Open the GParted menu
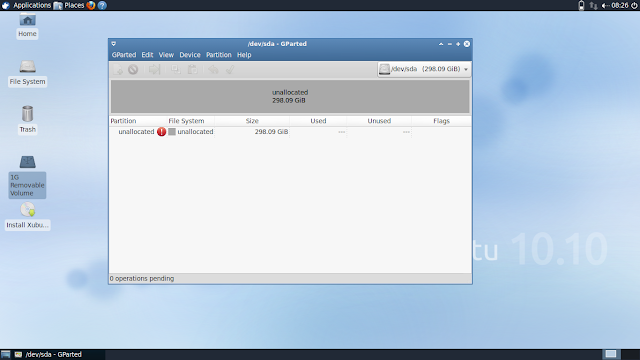The width and height of the screenshot is (640, 360). tap(124, 55)
